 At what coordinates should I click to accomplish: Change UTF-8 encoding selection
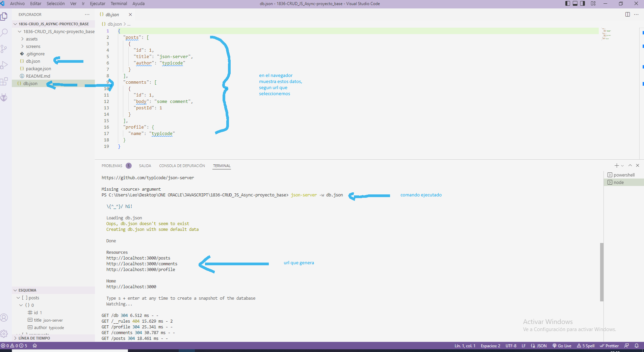coord(511,346)
